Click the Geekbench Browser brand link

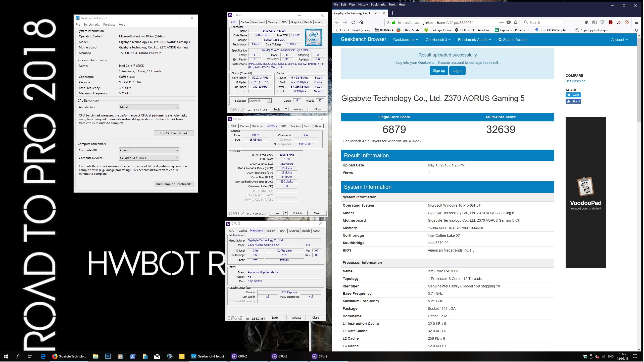point(364,39)
